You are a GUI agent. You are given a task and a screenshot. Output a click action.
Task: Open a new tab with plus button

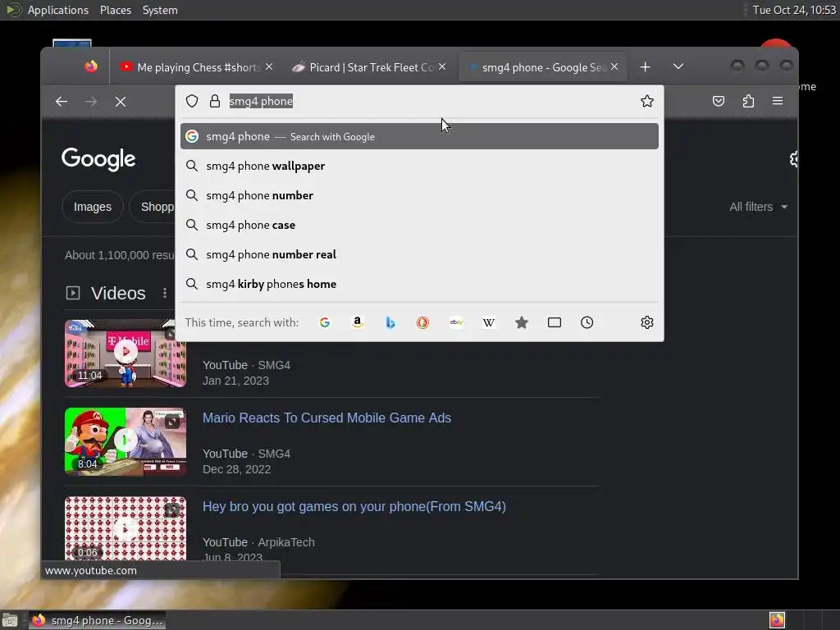(x=645, y=67)
